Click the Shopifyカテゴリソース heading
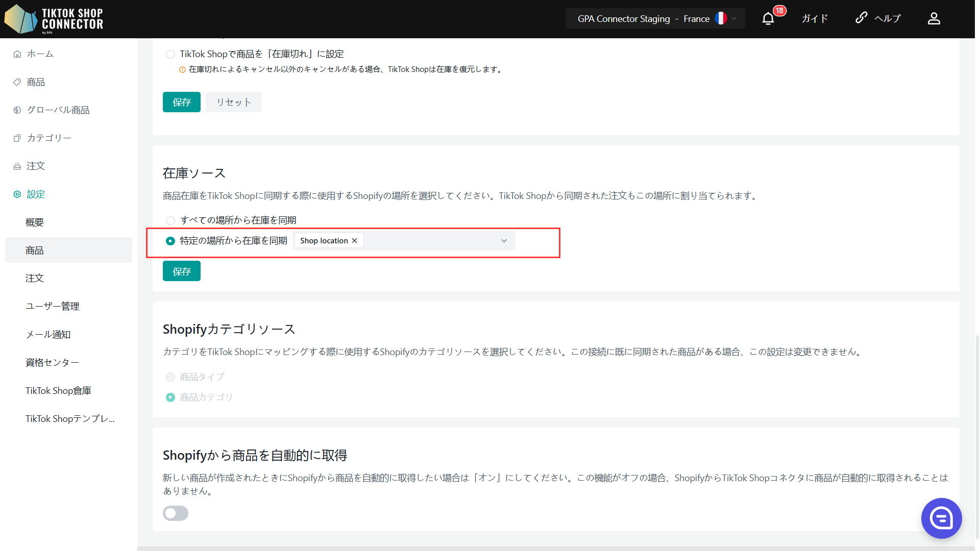The image size is (980, 551). pos(229,330)
